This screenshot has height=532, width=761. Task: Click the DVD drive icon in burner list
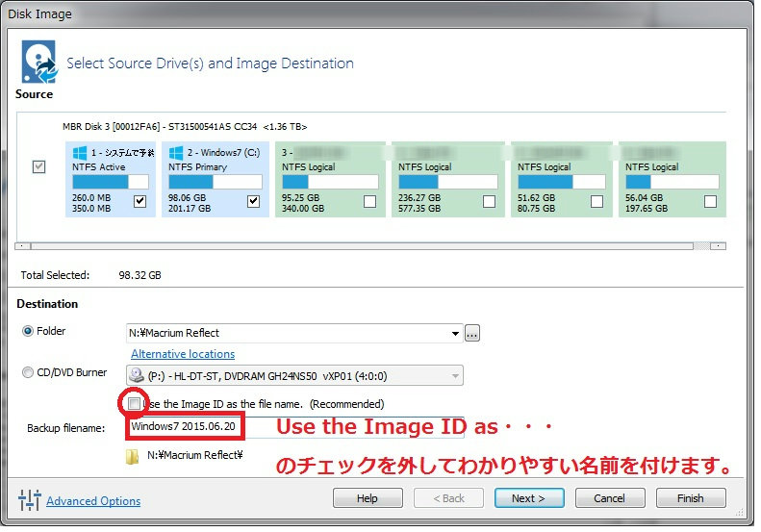coord(139,376)
